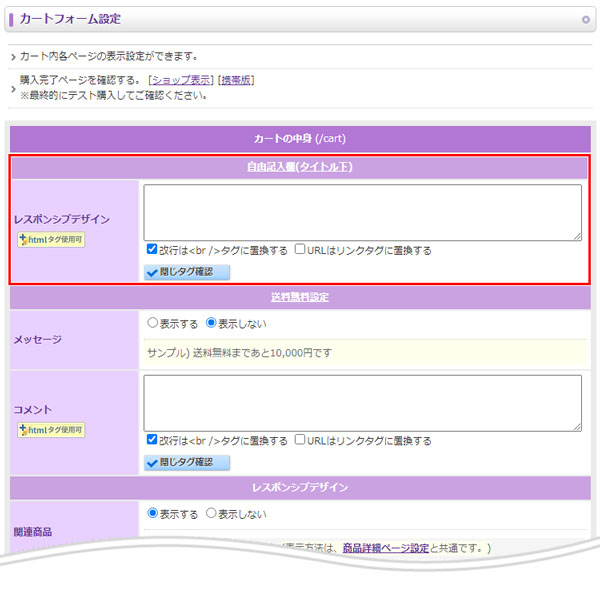Click the メッセージ row label
The width and height of the screenshot is (600, 592).
(38, 339)
